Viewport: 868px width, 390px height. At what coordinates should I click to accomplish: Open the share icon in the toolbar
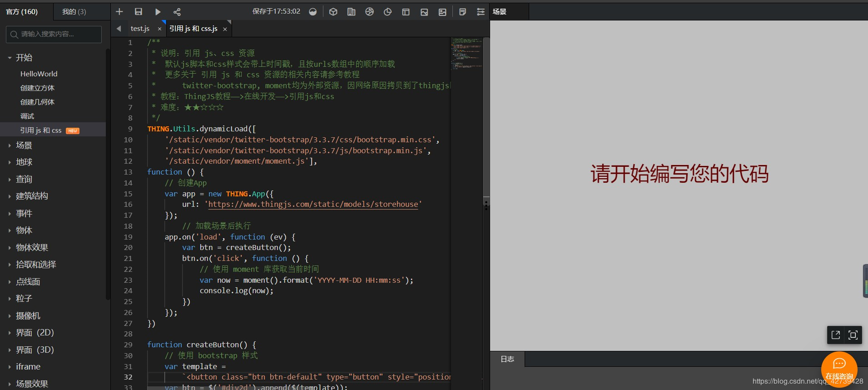point(177,12)
